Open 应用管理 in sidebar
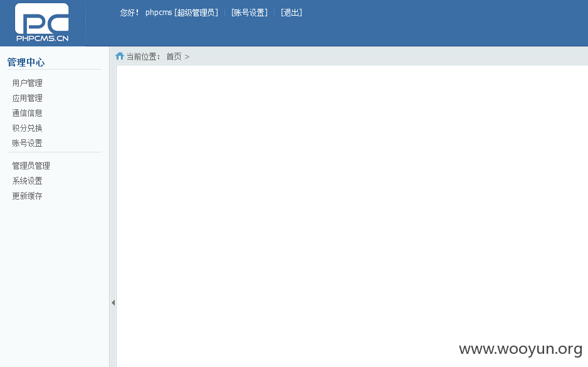The width and height of the screenshot is (588, 367). click(27, 98)
